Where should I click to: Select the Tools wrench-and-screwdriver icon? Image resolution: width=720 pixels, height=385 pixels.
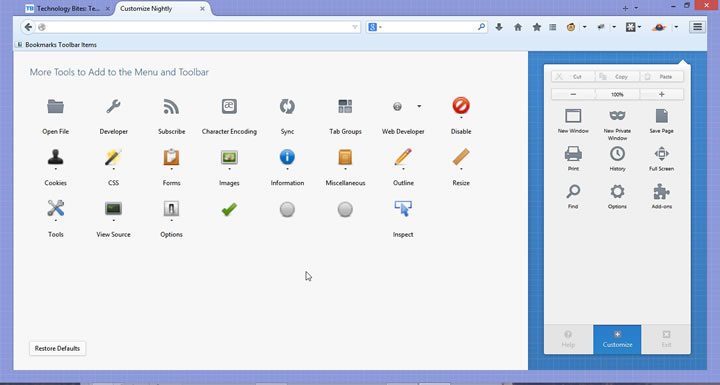pyautogui.click(x=56, y=209)
